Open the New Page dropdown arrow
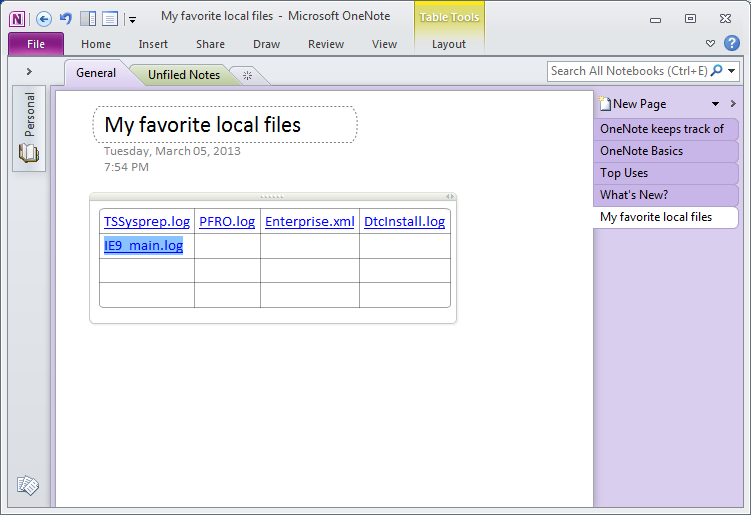 (x=715, y=104)
